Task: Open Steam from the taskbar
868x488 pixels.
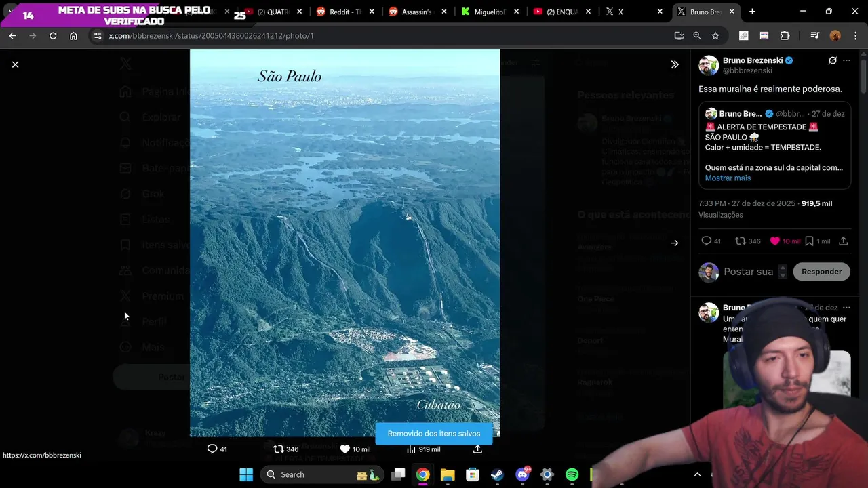Action: [x=498, y=474]
